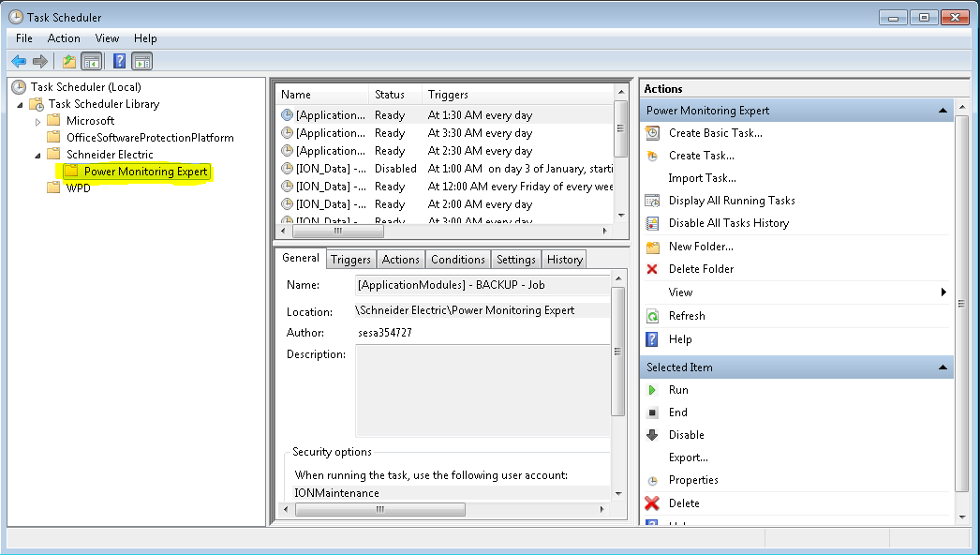Go back with the blue arrow toolbar icon
980x555 pixels.
click(19, 61)
